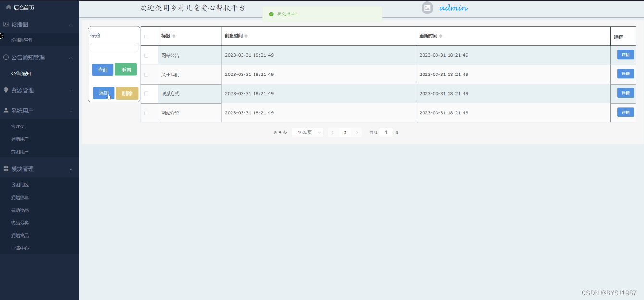The width and height of the screenshot is (644, 300).
Task: Go to the next page arrow
Action: pos(357,132)
